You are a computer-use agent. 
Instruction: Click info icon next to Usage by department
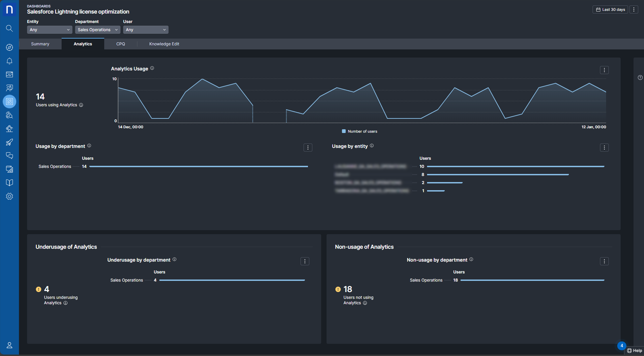(89, 146)
